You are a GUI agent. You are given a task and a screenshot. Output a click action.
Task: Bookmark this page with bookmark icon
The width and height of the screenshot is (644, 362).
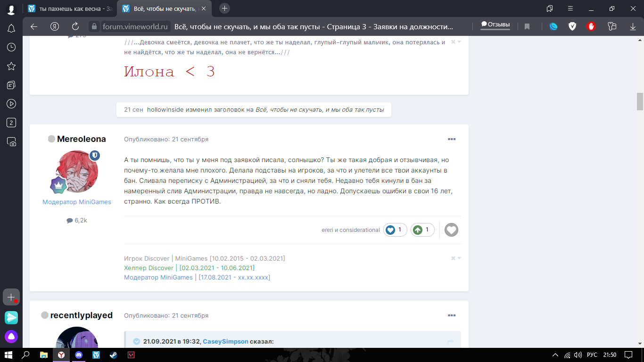[527, 26]
